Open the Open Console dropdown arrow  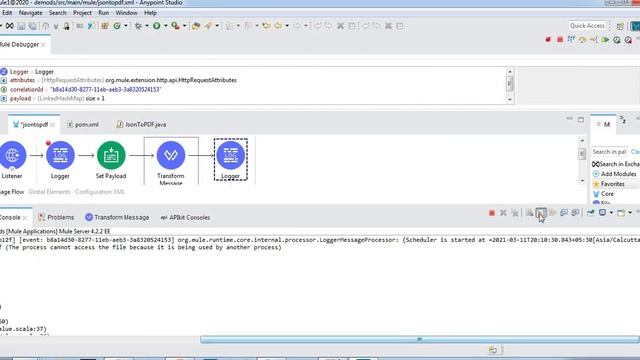(x=630, y=213)
